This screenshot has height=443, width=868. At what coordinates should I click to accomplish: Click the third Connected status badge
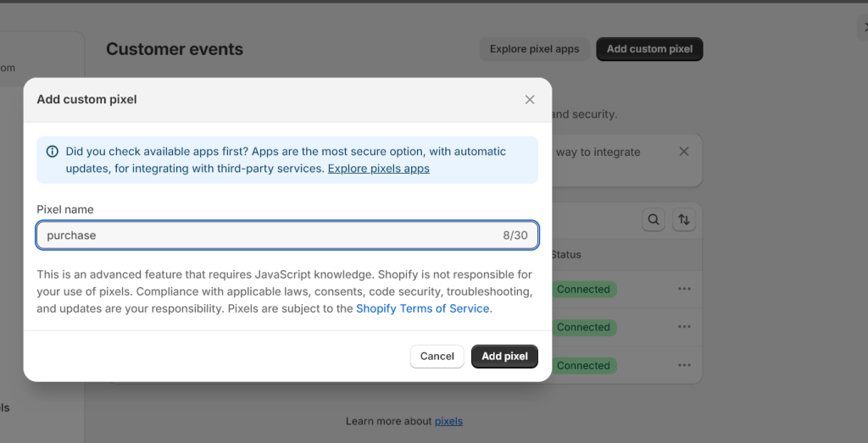[x=583, y=365]
